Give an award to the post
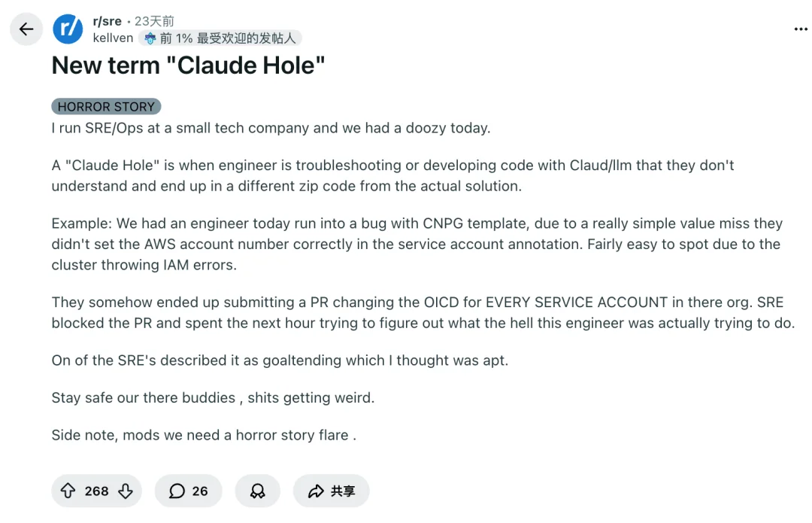Image resolution: width=812 pixels, height=523 pixels. click(x=258, y=491)
